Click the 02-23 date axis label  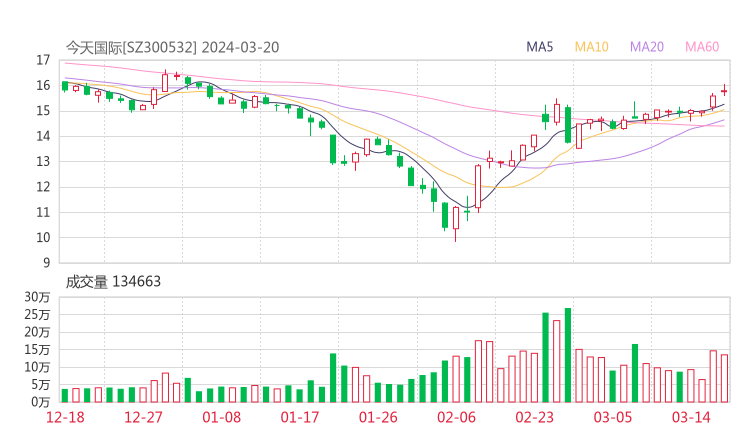point(534,417)
